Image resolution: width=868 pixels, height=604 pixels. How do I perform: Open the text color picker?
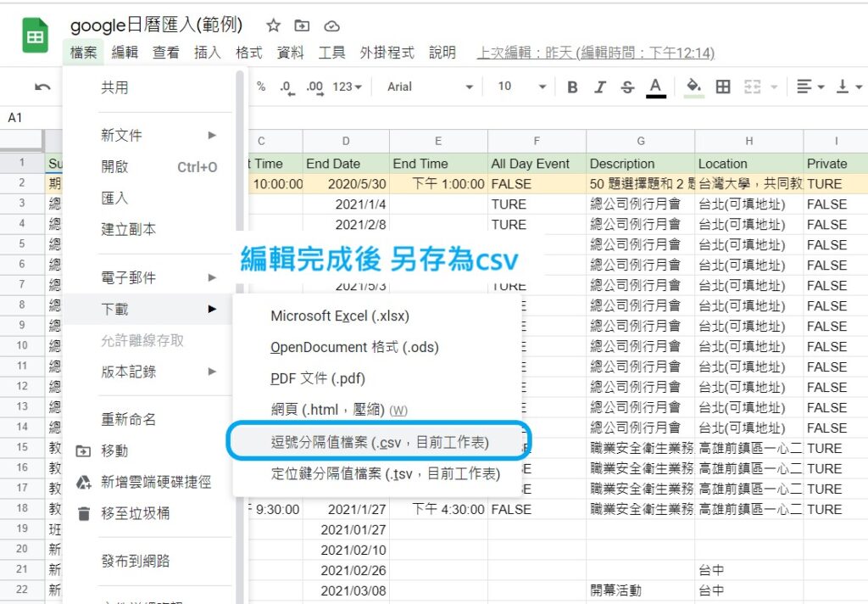tap(656, 87)
